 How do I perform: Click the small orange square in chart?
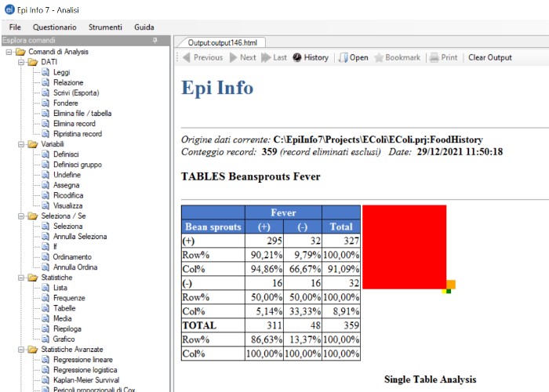(x=451, y=284)
